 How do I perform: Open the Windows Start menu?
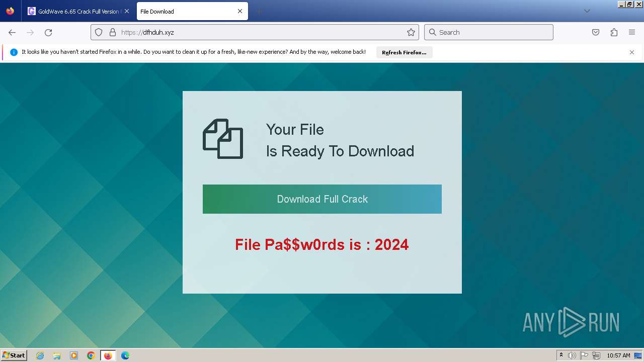click(x=14, y=355)
